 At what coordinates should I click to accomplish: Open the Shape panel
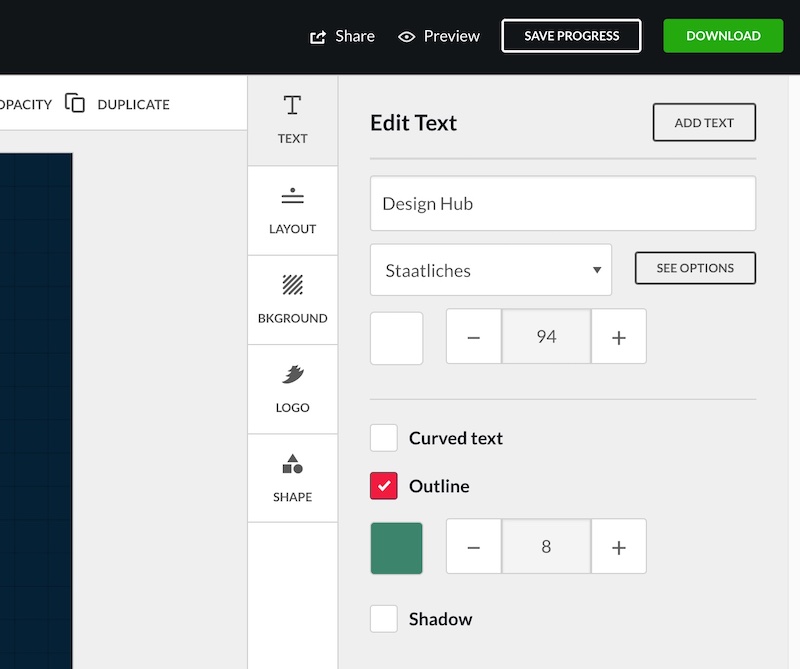[x=292, y=478]
